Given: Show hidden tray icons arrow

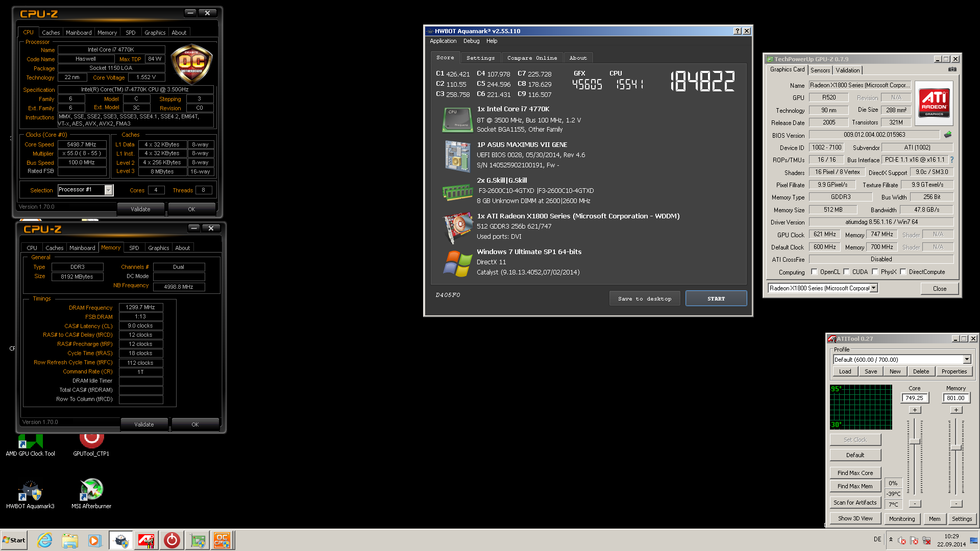Looking at the screenshot, I should click(x=891, y=540).
